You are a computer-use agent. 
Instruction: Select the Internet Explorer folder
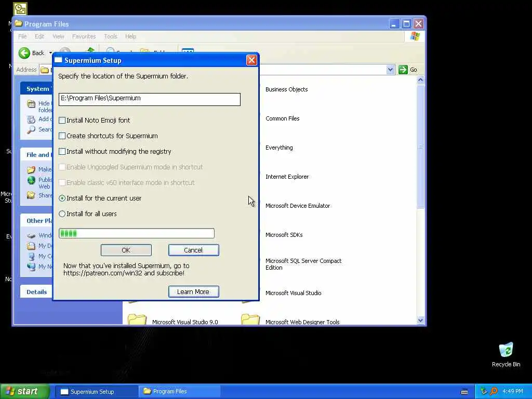(287, 177)
